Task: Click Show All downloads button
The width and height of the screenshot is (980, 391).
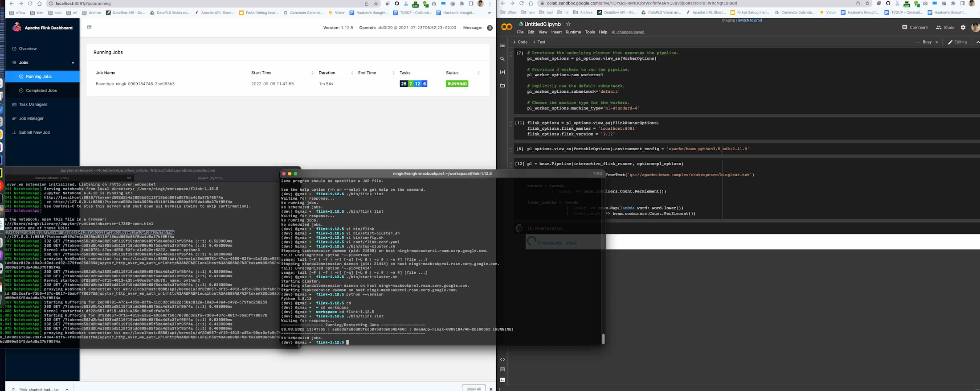Action: click(x=474, y=389)
